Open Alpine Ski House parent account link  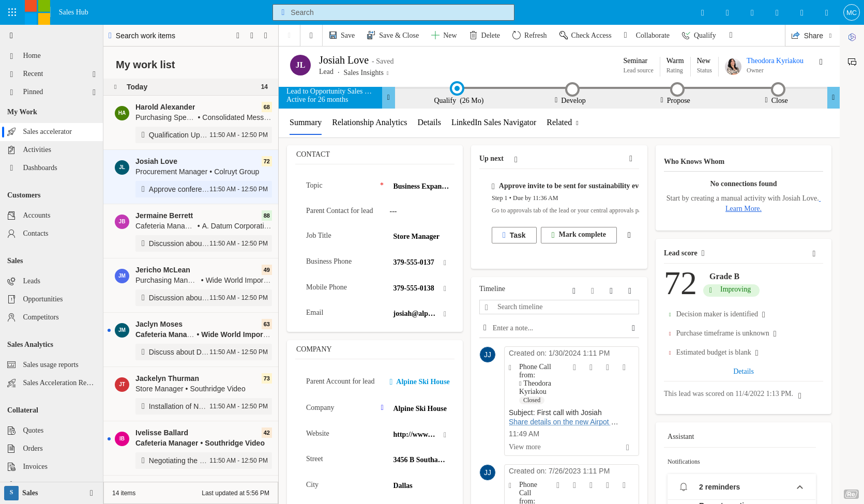click(x=423, y=381)
